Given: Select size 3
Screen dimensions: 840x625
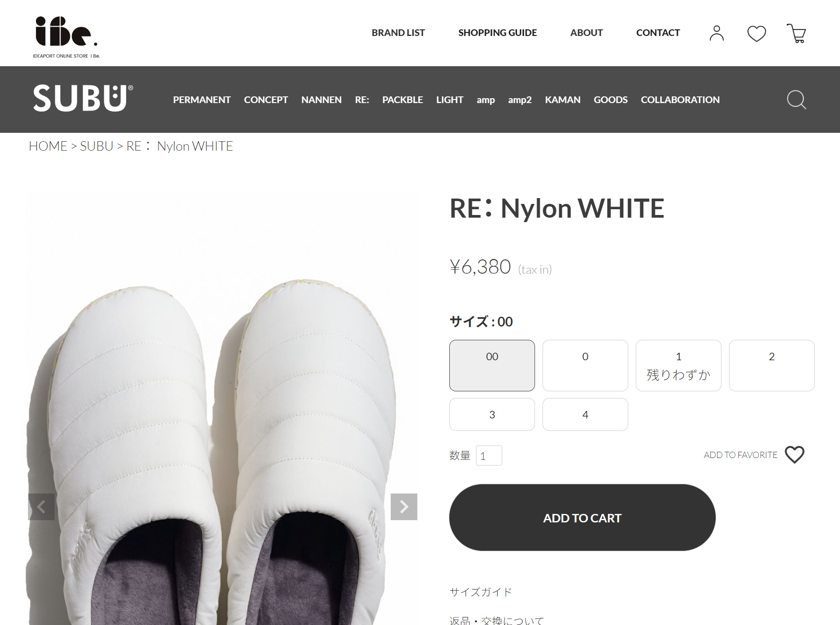Looking at the screenshot, I should pyautogui.click(x=492, y=414).
